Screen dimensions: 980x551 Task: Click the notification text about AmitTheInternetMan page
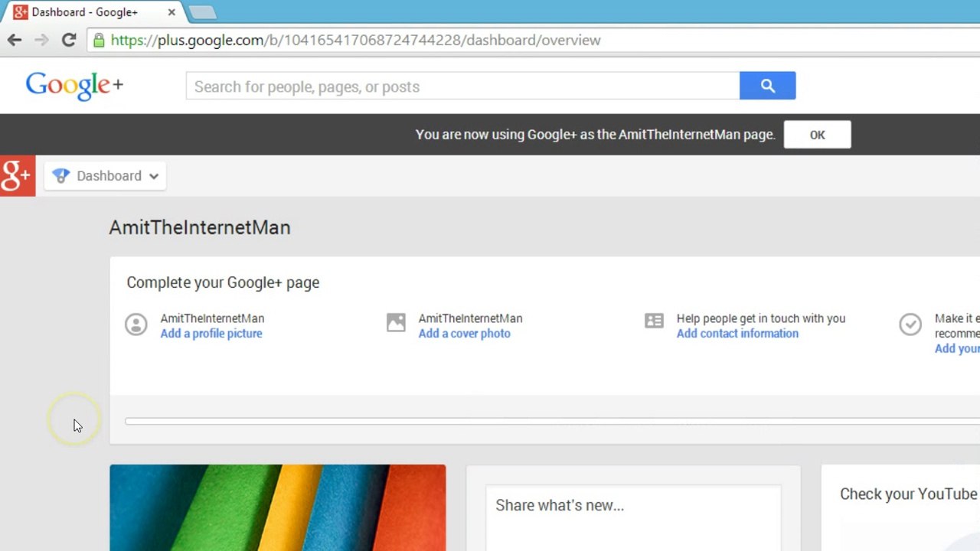[595, 135]
